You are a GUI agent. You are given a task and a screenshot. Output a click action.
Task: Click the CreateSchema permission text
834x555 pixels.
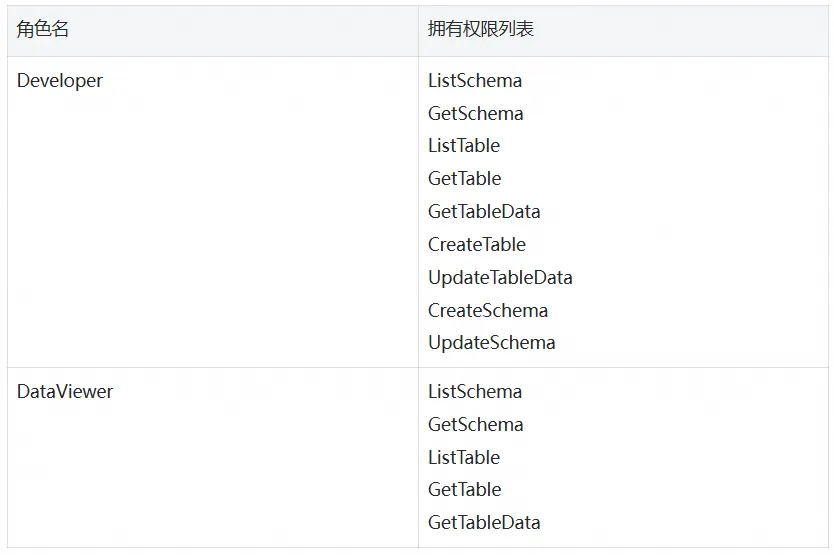[488, 311]
